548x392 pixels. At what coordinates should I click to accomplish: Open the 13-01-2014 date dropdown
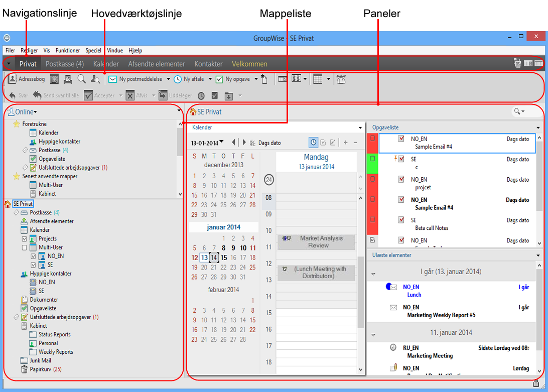(x=221, y=142)
